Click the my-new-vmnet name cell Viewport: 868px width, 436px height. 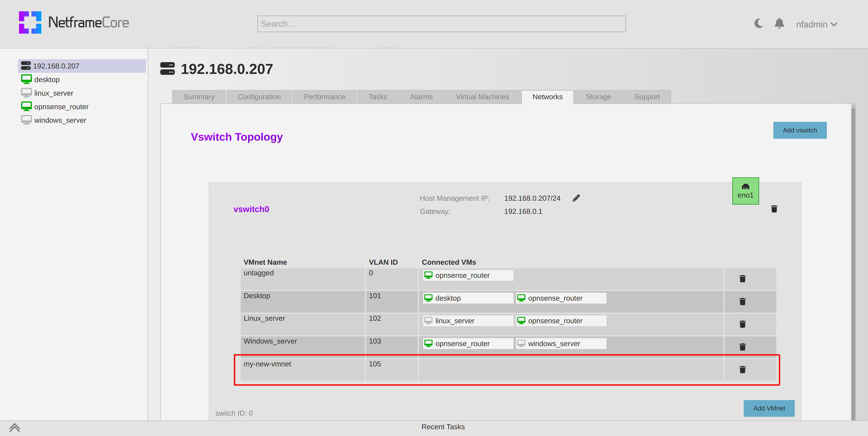point(303,370)
